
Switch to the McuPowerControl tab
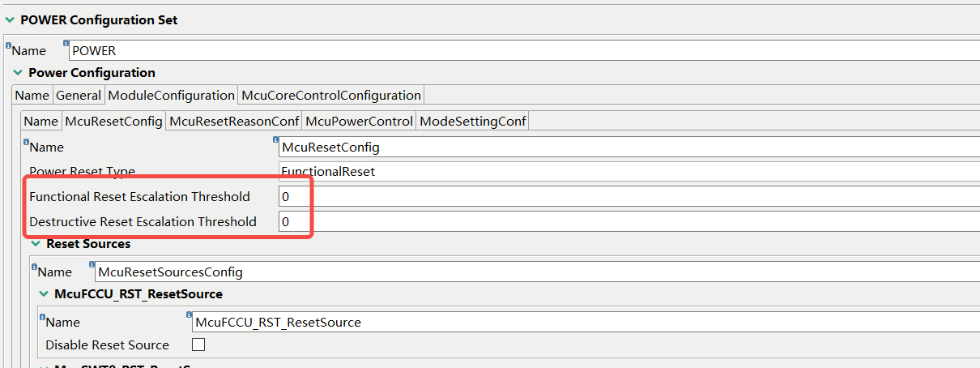tap(359, 122)
